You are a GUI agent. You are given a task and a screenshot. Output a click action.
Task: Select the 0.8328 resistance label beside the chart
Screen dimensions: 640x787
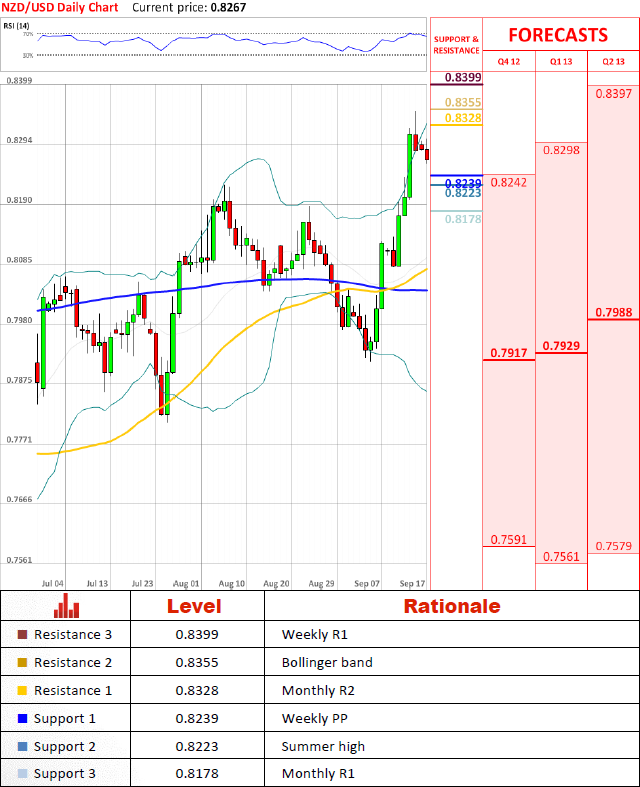tap(463, 118)
